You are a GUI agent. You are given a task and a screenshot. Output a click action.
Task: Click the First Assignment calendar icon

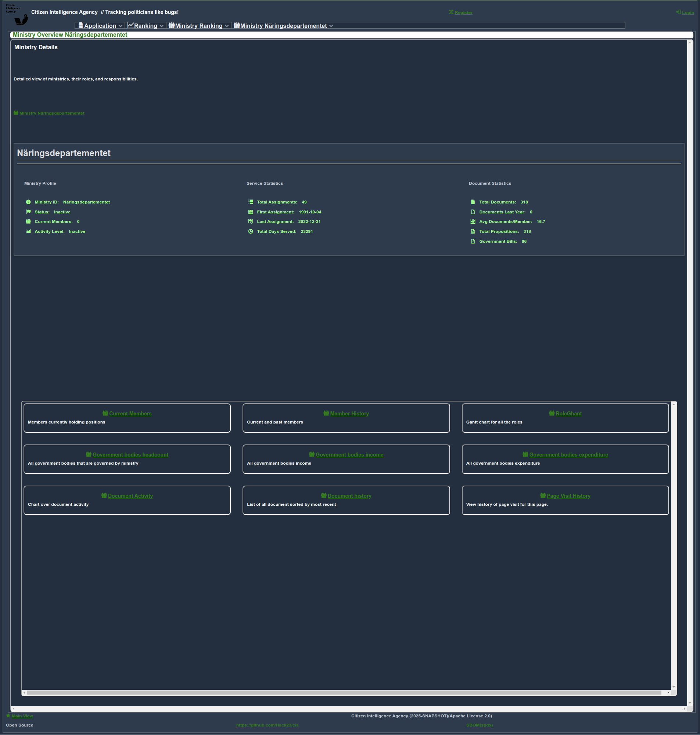251,212
